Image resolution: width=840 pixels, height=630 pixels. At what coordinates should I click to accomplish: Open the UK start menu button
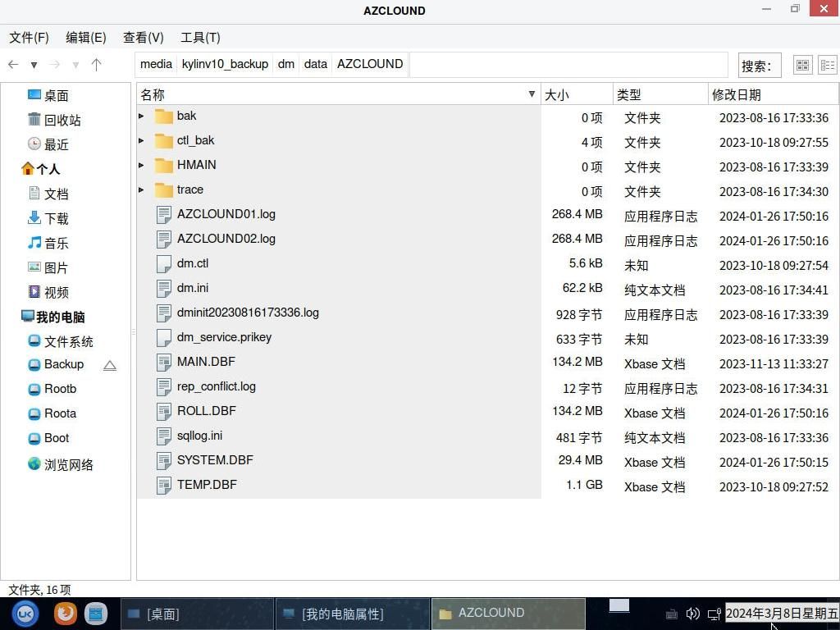click(x=25, y=614)
